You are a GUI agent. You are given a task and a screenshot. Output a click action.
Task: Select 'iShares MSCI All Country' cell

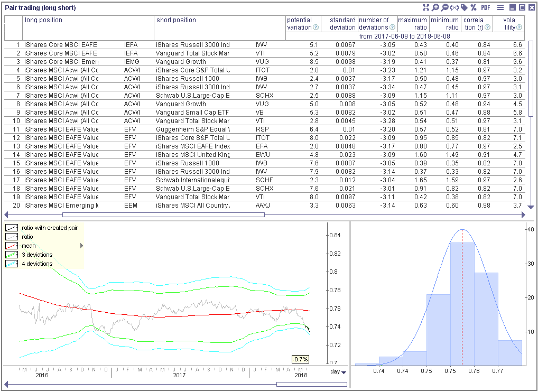coord(193,206)
